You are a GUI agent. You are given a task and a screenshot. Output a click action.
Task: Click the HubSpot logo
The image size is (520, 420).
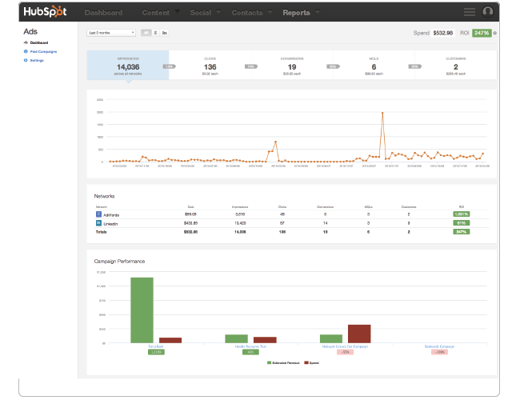(x=46, y=13)
